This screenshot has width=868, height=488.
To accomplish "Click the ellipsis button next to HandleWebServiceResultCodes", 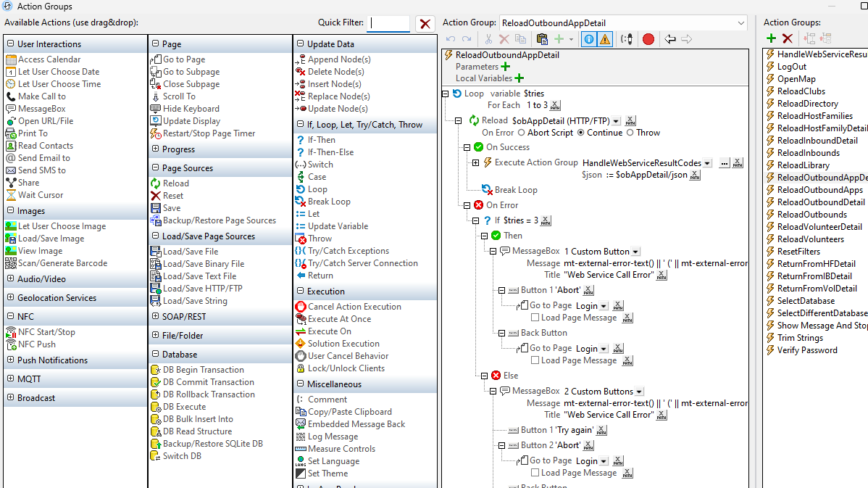I will click(725, 161).
